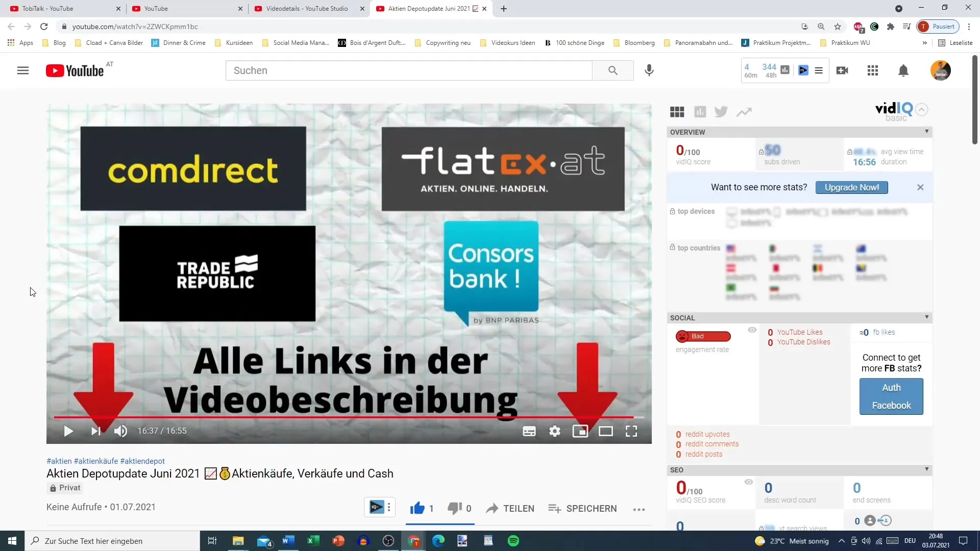Show hidden system tray icons
Viewport: 980px width, 551px height.
(841, 541)
